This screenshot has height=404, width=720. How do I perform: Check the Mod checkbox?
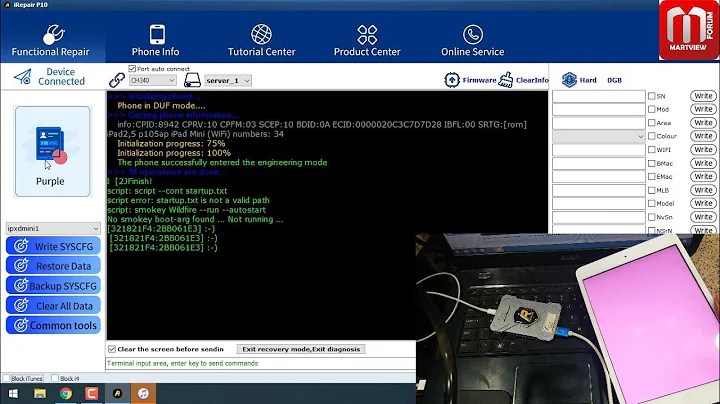[652, 109]
